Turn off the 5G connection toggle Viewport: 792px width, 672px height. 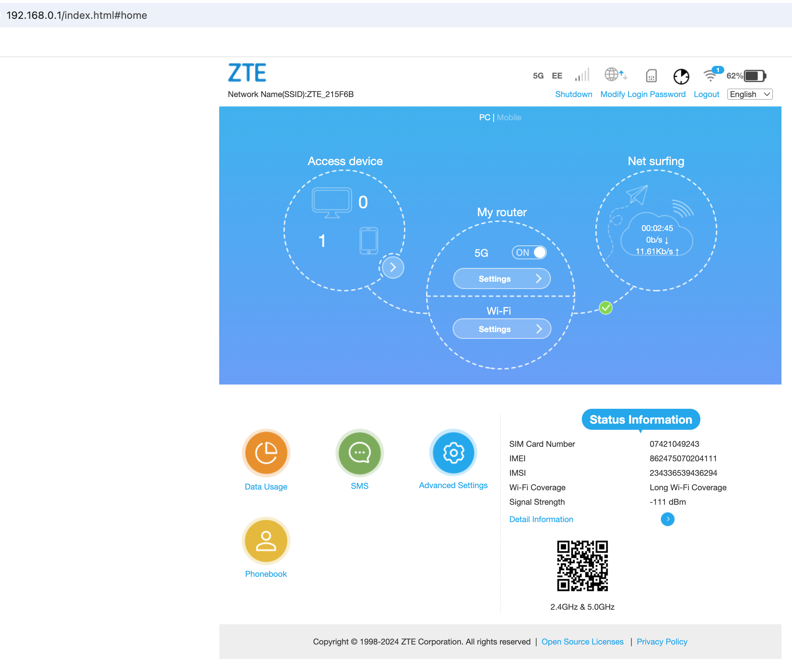(529, 252)
